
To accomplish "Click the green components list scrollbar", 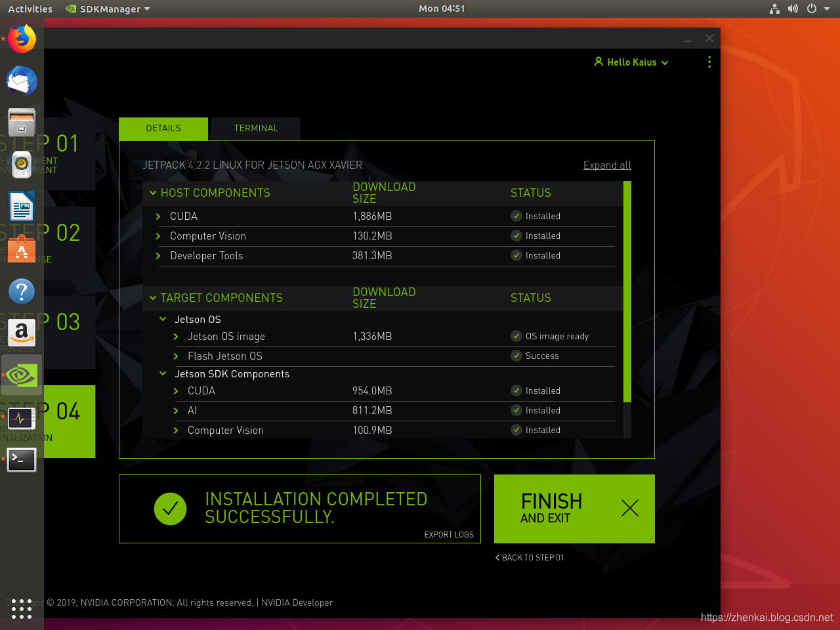I will [x=627, y=291].
